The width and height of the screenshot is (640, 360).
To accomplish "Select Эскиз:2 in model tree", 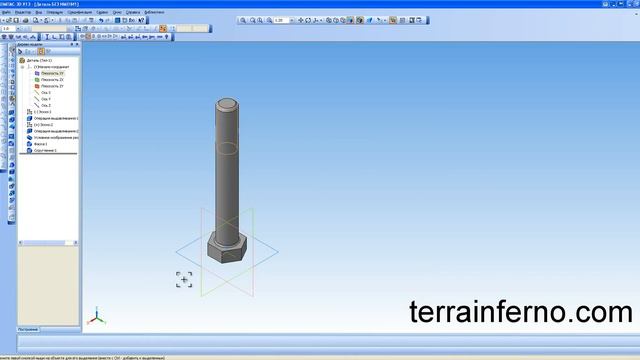I will tap(43, 125).
